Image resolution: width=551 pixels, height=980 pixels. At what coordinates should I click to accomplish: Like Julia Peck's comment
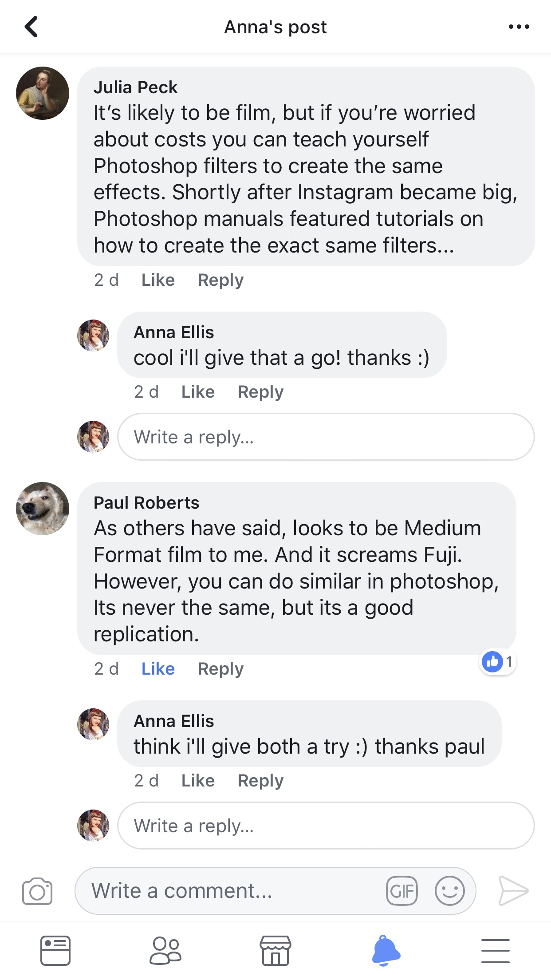point(158,280)
